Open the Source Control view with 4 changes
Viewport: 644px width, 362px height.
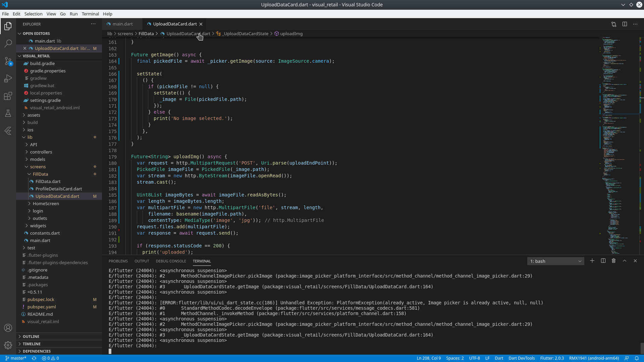(8, 61)
